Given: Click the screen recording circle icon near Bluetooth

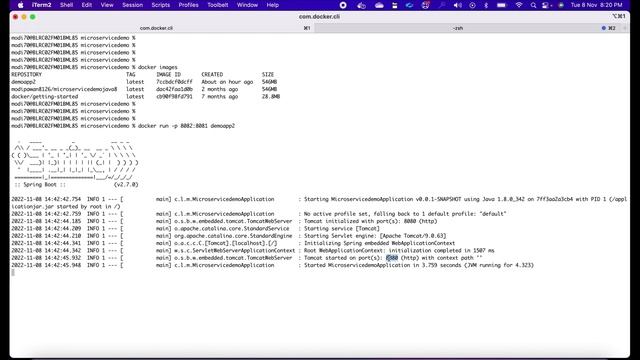Looking at the screenshot, I should tap(472, 5).
